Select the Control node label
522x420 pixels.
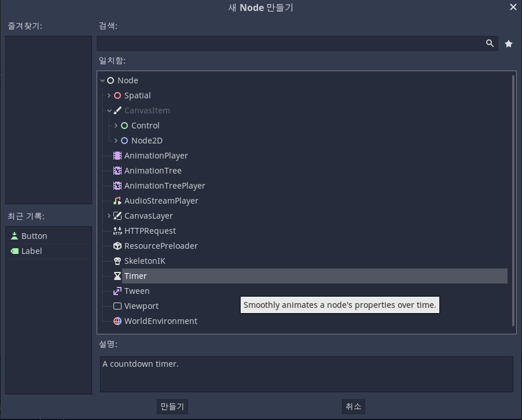coord(145,126)
